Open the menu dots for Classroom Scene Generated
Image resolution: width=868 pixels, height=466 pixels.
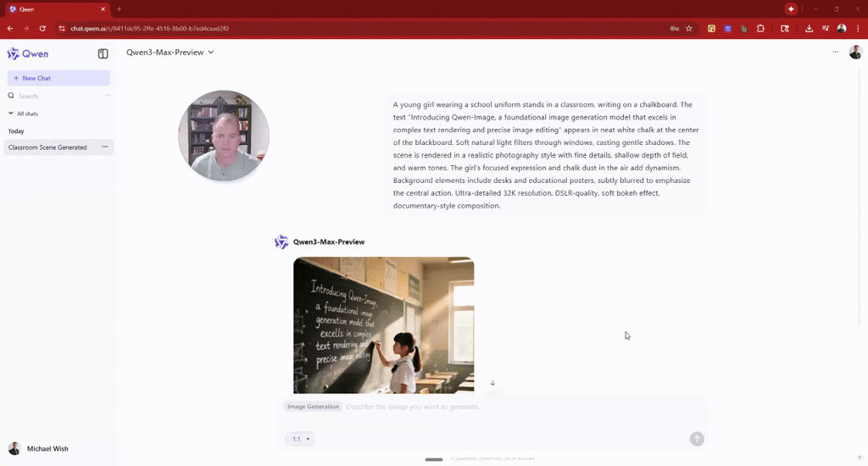point(104,147)
